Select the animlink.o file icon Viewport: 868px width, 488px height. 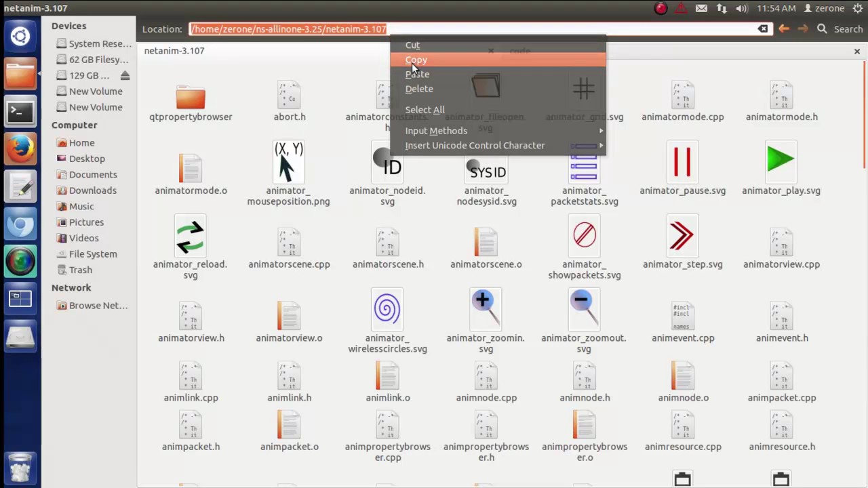coord(387,376)
